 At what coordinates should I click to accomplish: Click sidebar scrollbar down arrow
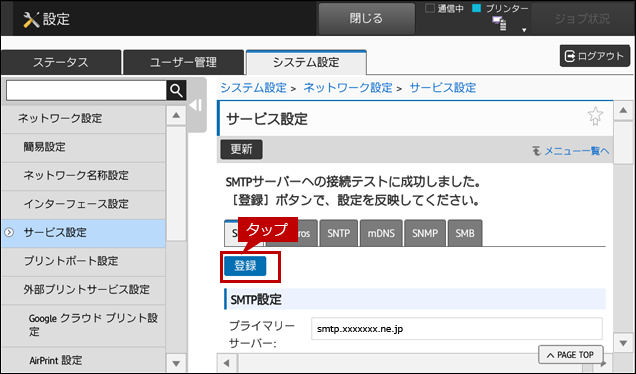(176, 363)
